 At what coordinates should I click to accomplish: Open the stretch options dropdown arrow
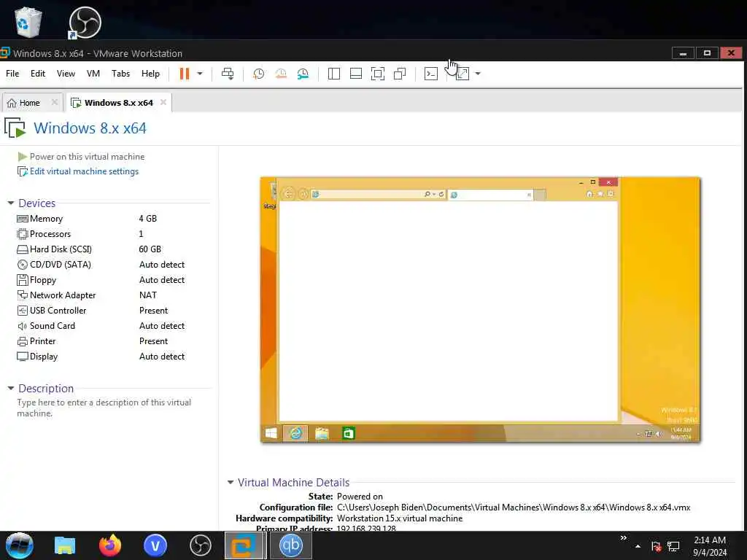(x=478, y=74)
